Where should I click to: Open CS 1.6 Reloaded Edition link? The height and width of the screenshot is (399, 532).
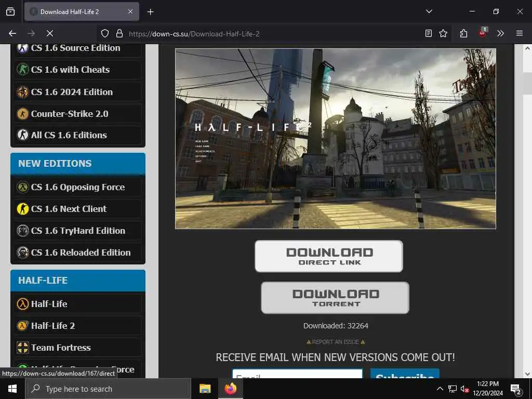pos(78,252)
